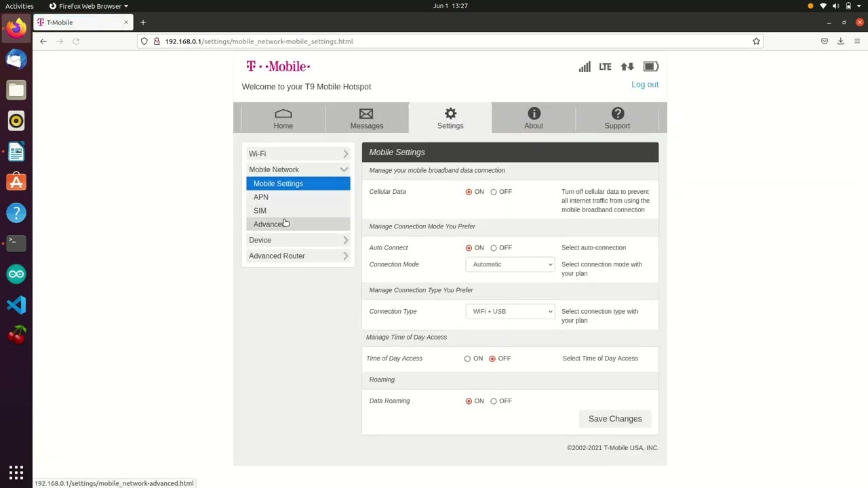Image resolution: width=868 pixels, height=488 pixels.
Task: Open Terminal from the dock
Action: (16, 243)
